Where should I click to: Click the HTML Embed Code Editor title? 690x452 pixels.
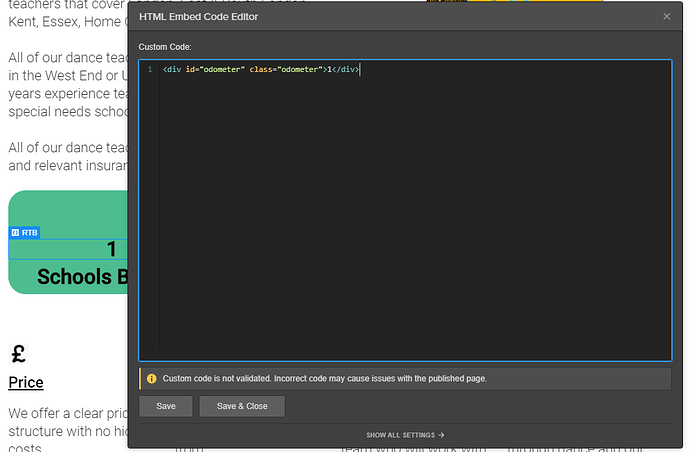point(198,17)
